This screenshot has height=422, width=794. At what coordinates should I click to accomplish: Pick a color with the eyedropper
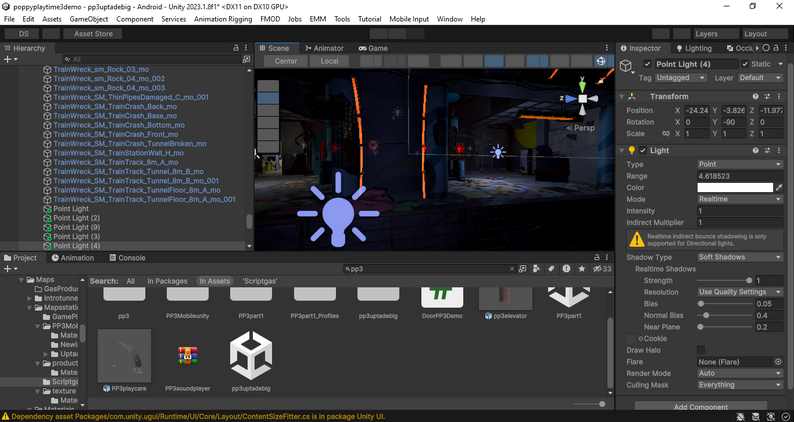tap(779, 187)
